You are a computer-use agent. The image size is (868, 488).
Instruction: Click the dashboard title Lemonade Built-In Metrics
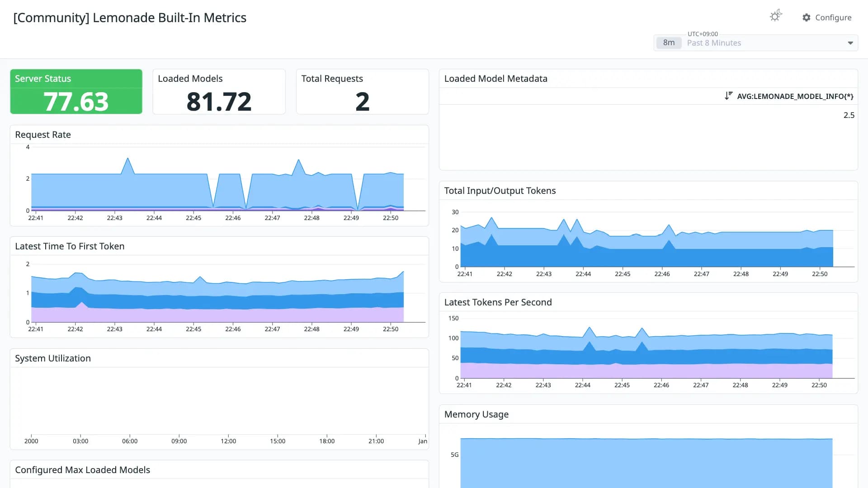pyautogui.click(x=130, y=18)
